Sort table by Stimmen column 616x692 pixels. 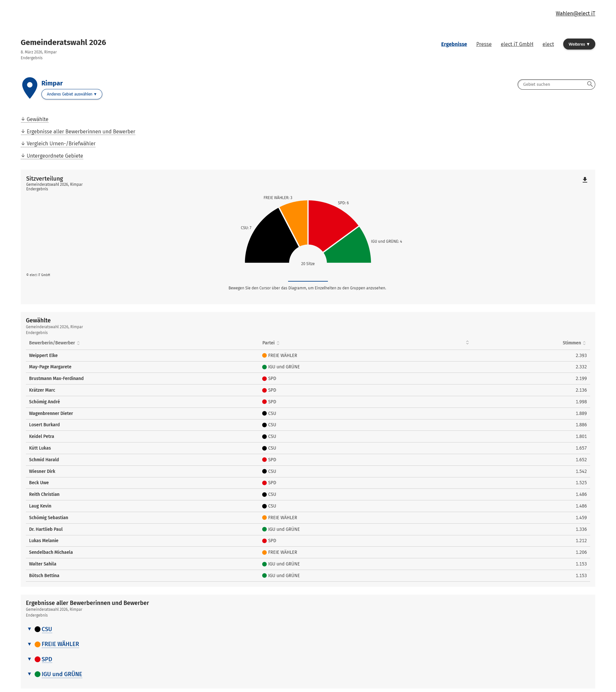pyautogui.click(x=574, y=343)
